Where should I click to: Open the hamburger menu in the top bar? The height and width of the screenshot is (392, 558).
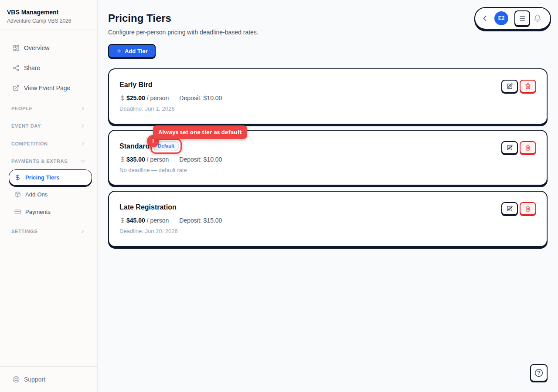522,18
